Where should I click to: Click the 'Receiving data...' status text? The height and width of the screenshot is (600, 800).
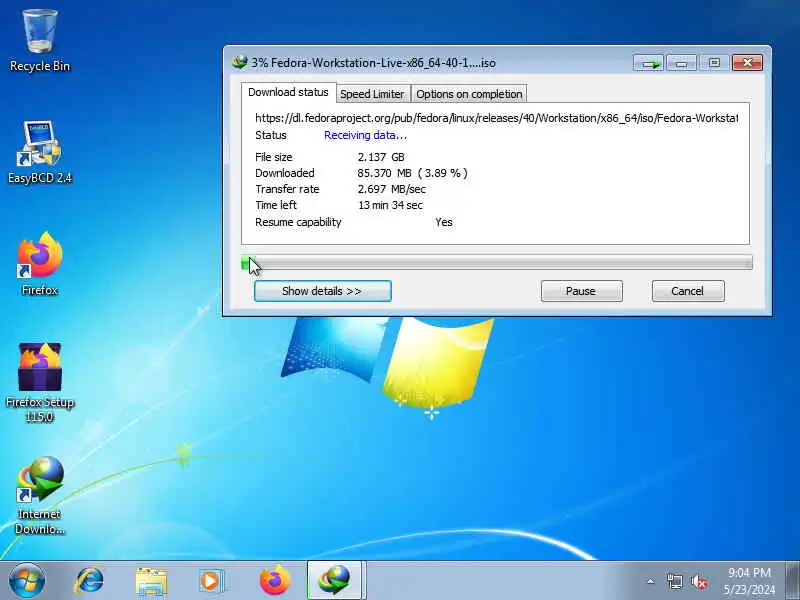pos(365,135)
